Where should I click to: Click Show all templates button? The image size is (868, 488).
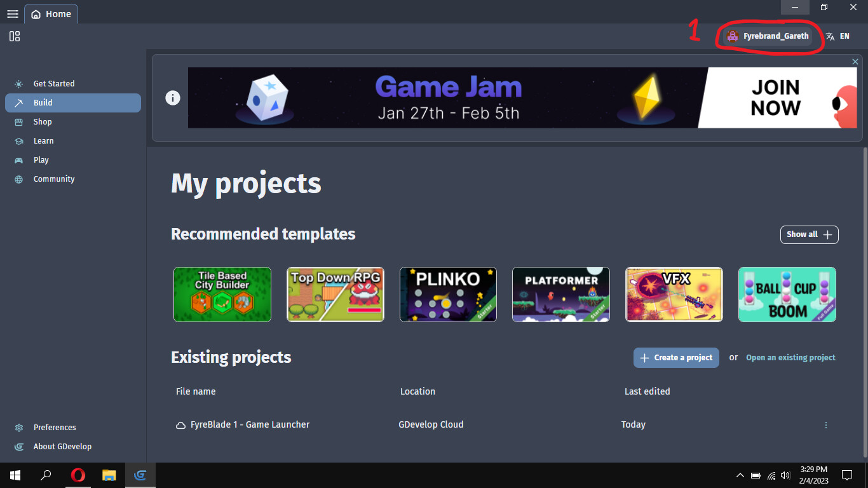(x=810, y=234)
